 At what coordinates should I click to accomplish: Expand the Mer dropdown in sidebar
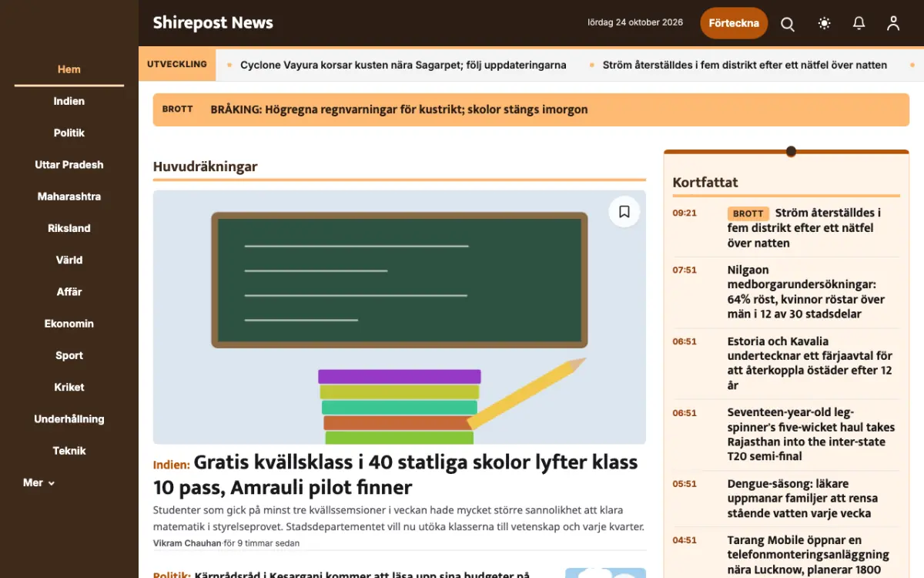click(39, 482)
